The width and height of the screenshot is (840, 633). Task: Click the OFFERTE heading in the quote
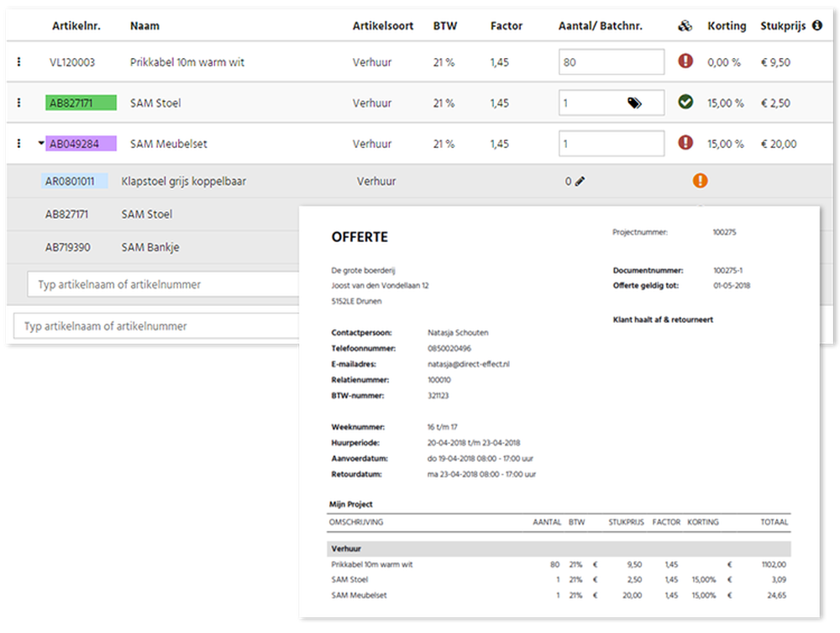[x=360, y=237]
